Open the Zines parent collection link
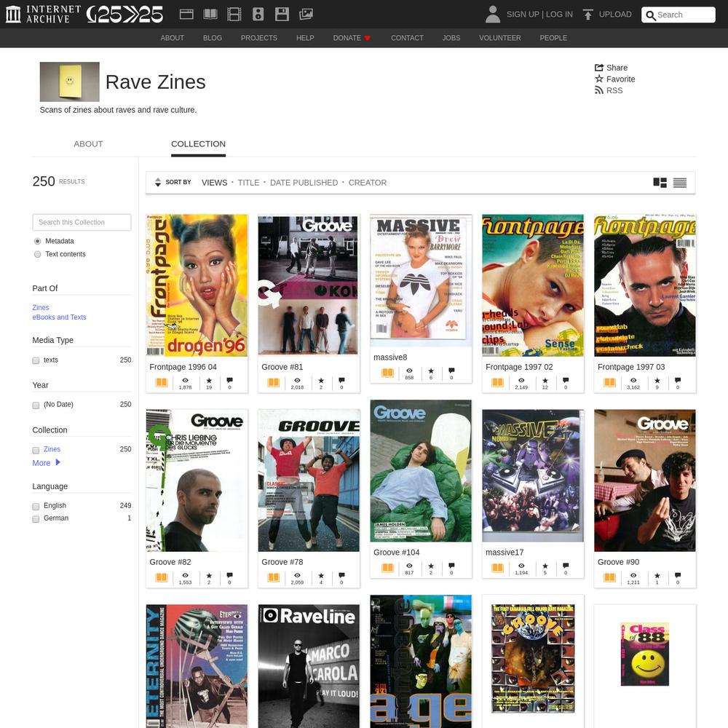The image size is (728, 728). coord(41,307)
